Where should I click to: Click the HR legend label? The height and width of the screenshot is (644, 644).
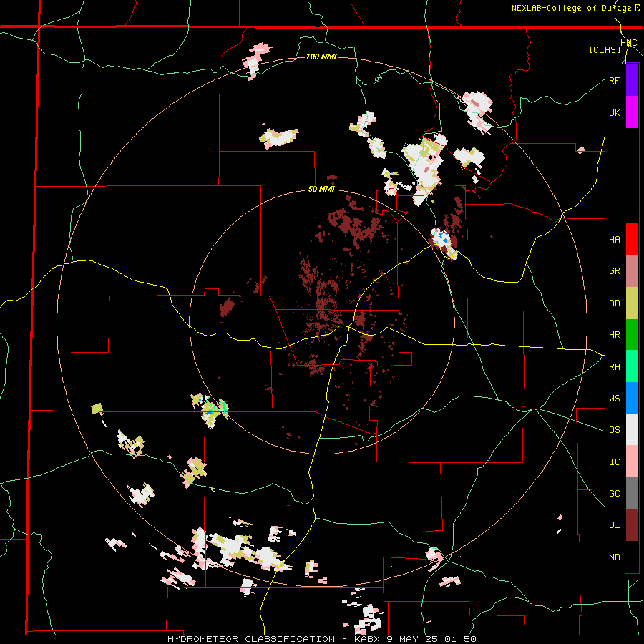[x=614, y=335]
